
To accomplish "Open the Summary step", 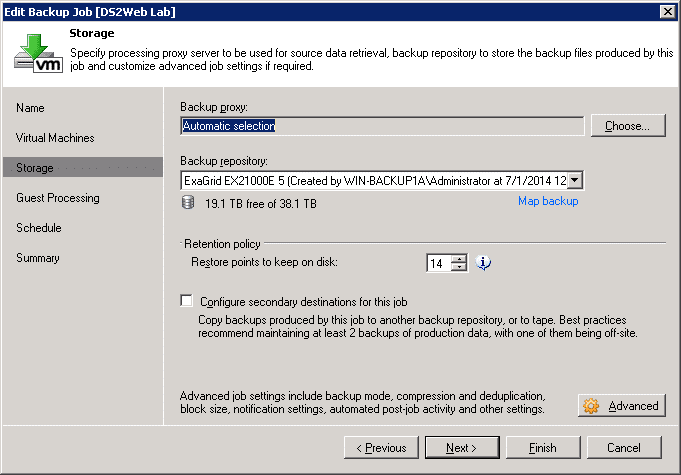I will [x=38, y=257].
